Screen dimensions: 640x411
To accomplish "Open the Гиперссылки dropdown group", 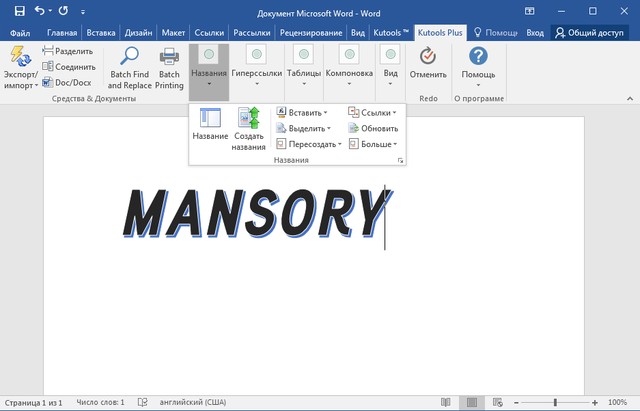I will (x=257, y=72).
